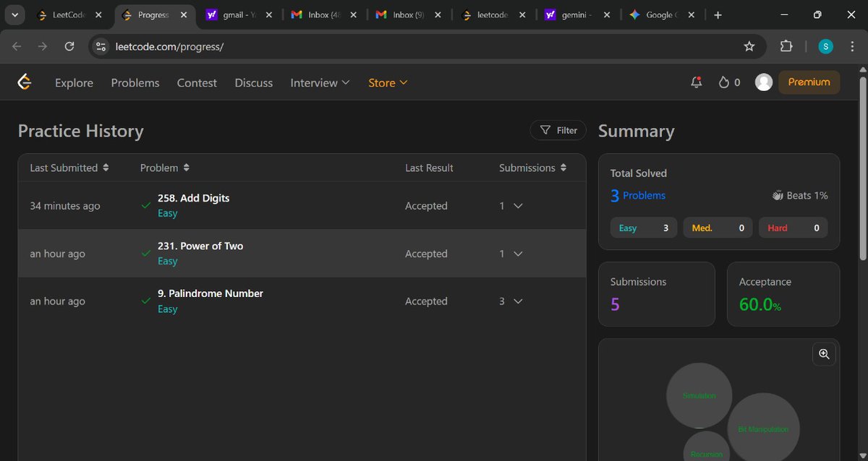868x461 pixels.
Task: Select the Med. 0 difficulty badge
Action: point(718,228)
